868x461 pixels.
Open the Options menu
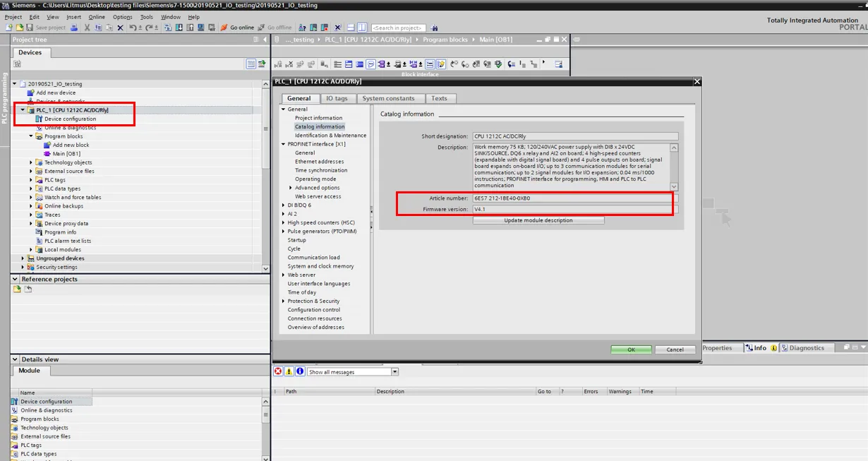click(x=123, y=17)
